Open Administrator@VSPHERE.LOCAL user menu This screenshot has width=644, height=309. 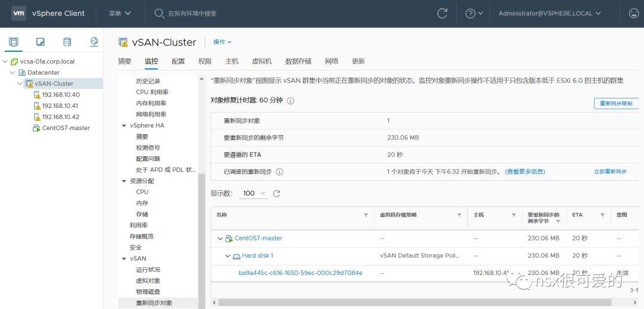(550, 14)
